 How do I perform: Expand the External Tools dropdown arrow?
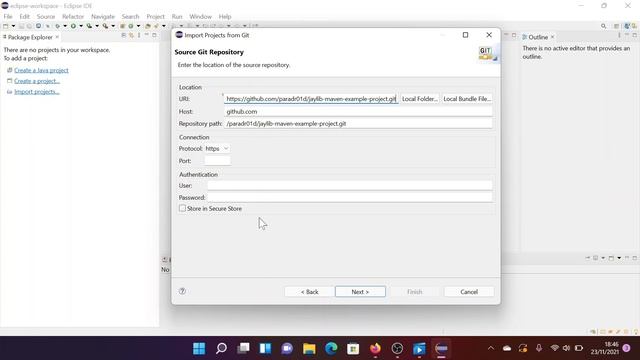click(x=113, y=26)
